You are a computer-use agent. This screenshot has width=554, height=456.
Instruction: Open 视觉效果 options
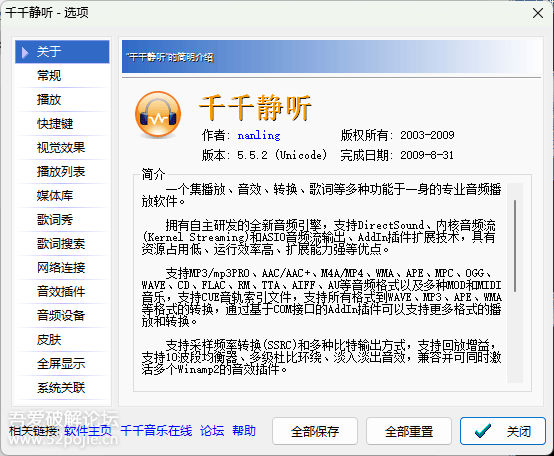coord(62,148)
